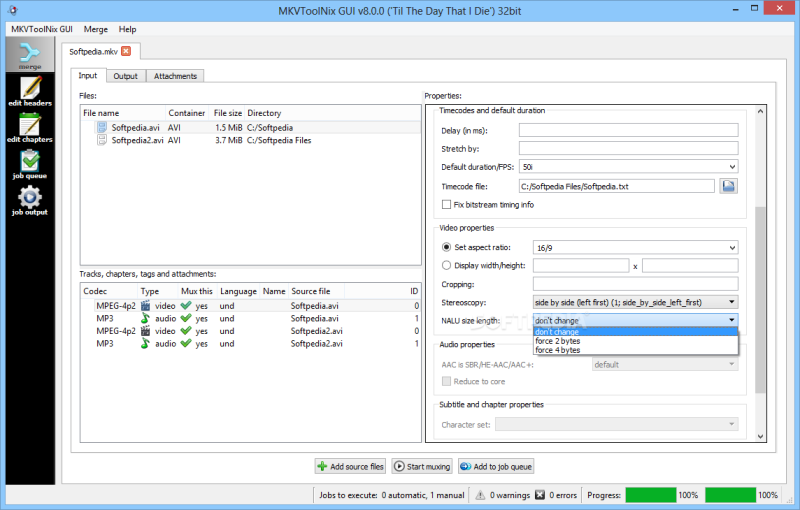
Task: Click audio track icon for Softpedia.avi MP3
Action: 145,318
